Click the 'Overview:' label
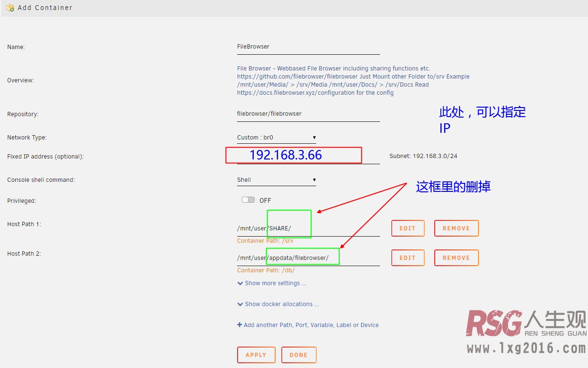Screen dimensions: 588x368 (x=20, y=80)
